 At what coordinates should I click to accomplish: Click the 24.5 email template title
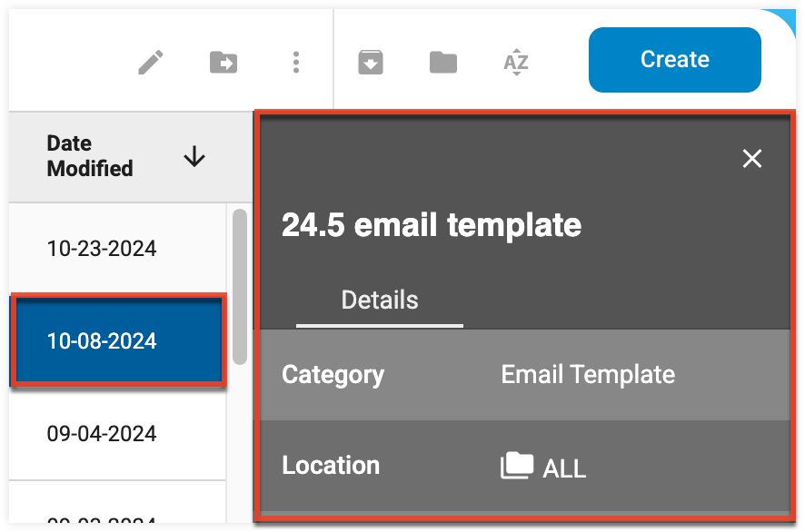coord(432,225)
